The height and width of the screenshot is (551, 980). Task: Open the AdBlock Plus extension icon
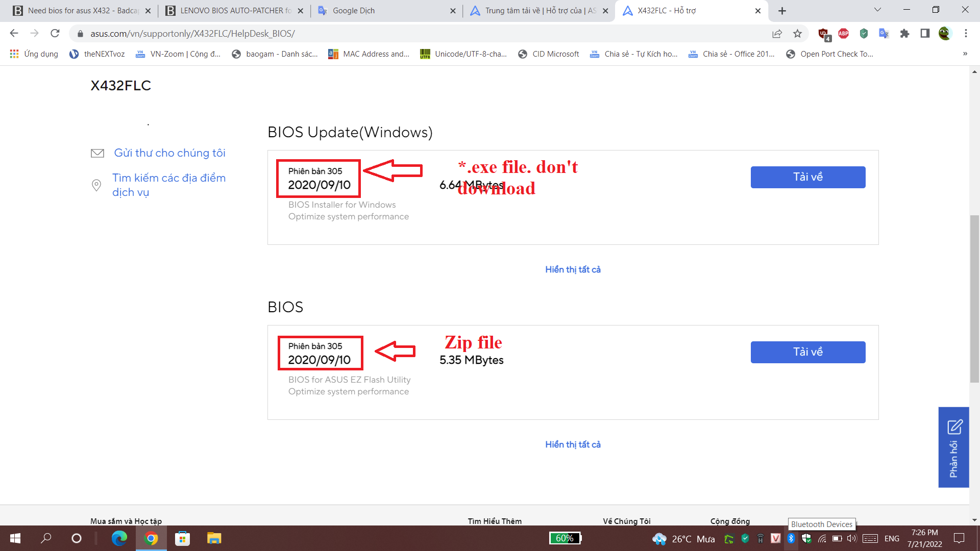click(x=843, y=34)
